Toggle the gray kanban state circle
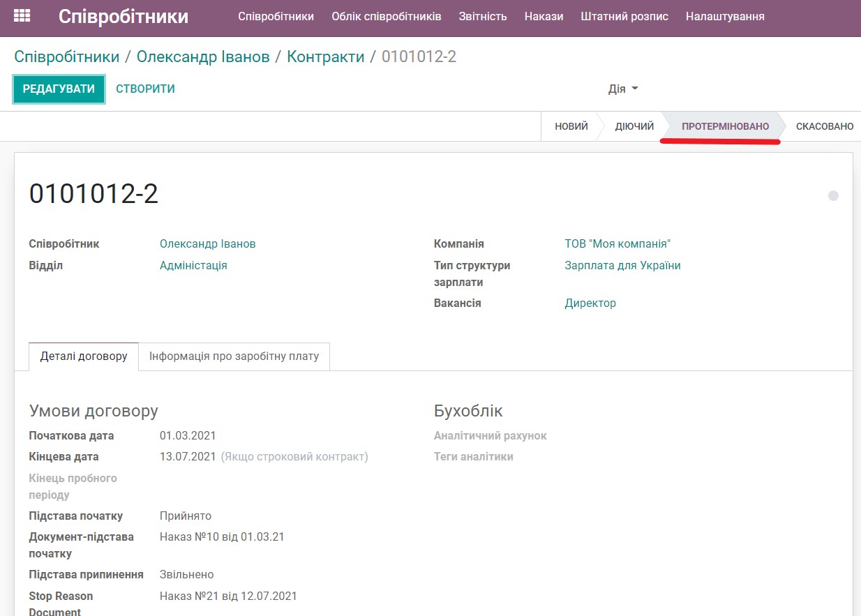861x616 pixels. coord(833,196)
